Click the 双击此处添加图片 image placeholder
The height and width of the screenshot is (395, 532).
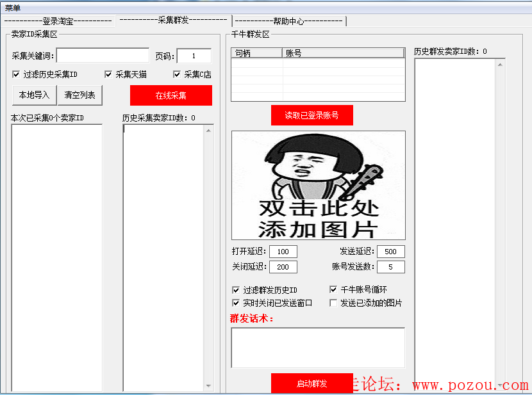click(x=319, y=185)
